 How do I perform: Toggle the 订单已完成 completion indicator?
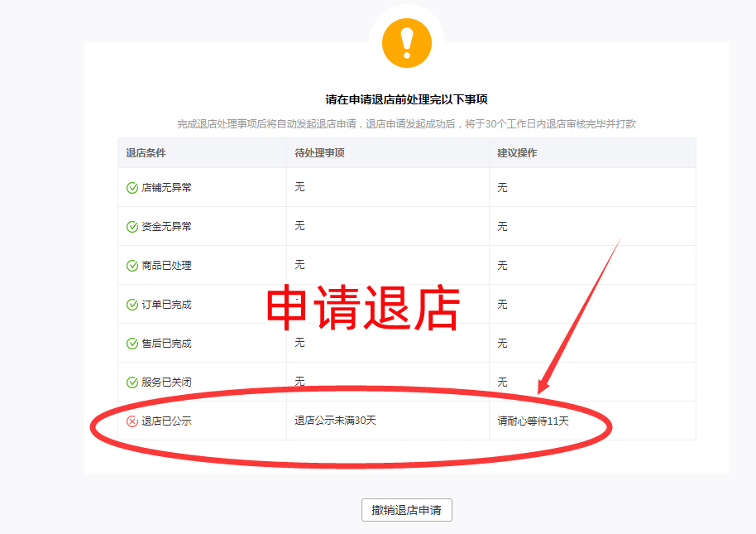(x=132, y=304)
